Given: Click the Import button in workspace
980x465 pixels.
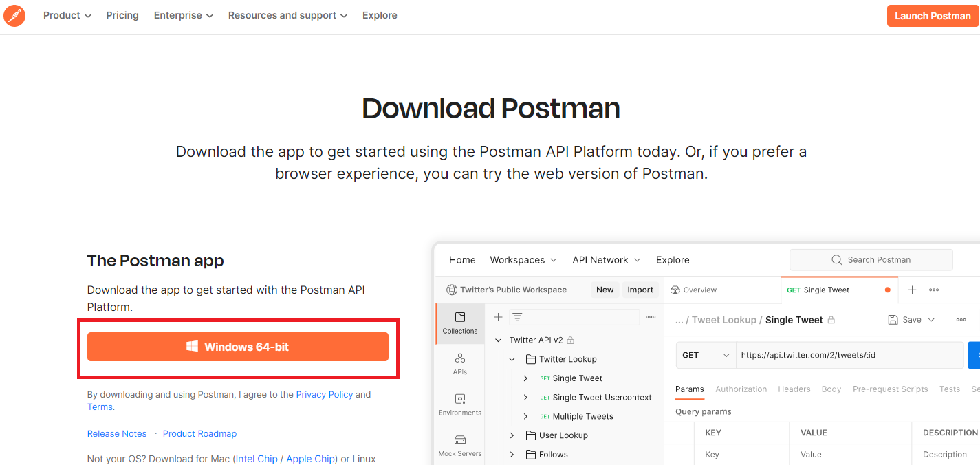Looking at the screenshot, I should point(640,290).
